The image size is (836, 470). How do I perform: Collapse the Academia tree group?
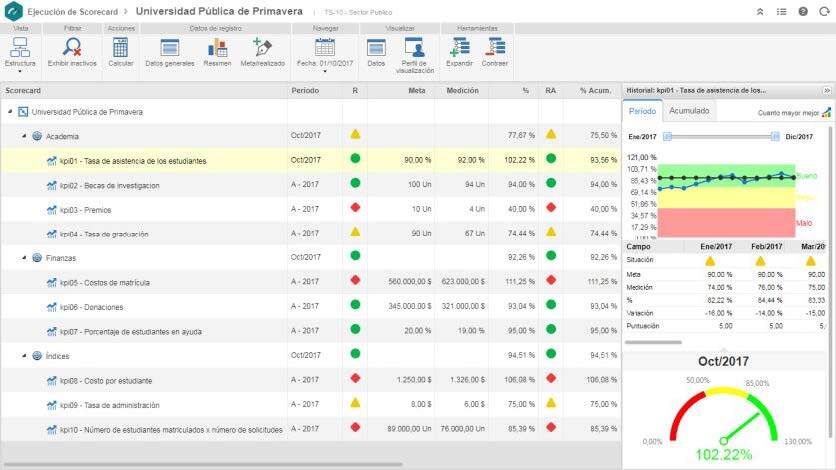(x=24, y=135)
